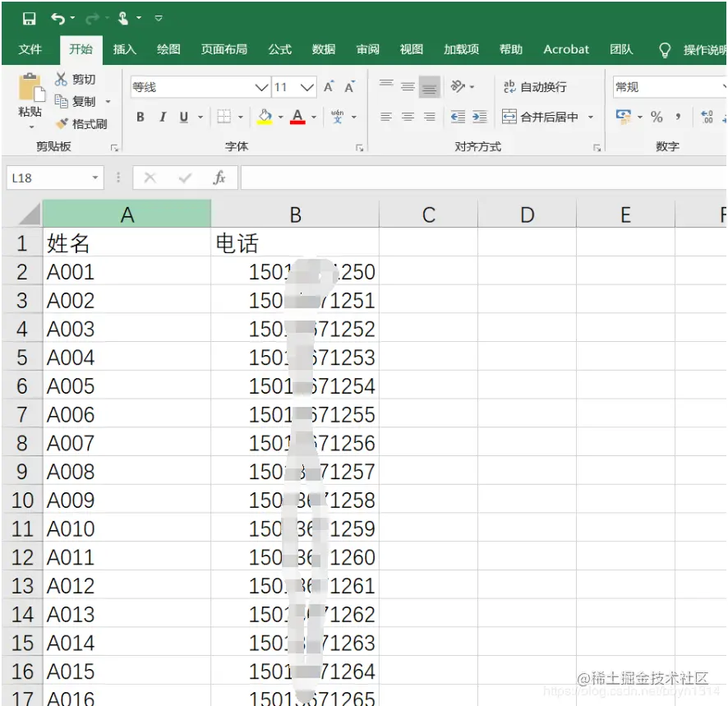Expand the underline style arrow
The image size is (728, 706).
coord(200,117)
